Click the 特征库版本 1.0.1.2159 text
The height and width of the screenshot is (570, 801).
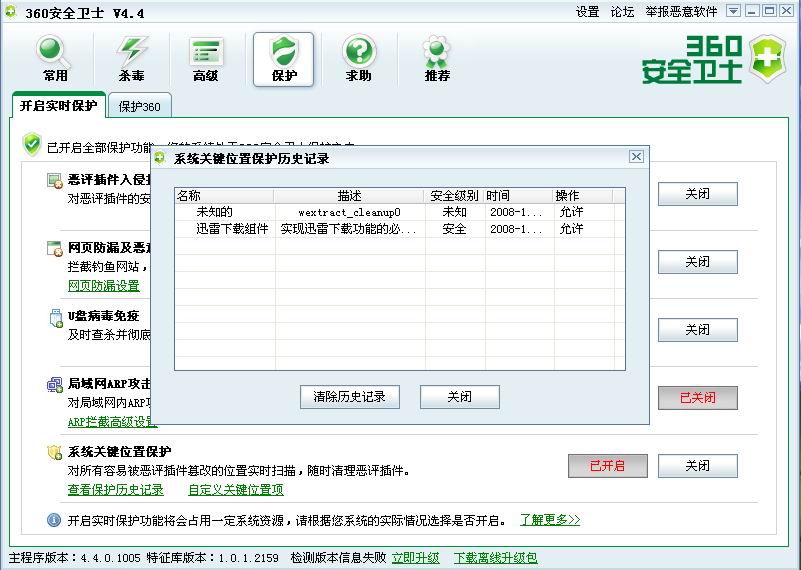tap(213, 558)
